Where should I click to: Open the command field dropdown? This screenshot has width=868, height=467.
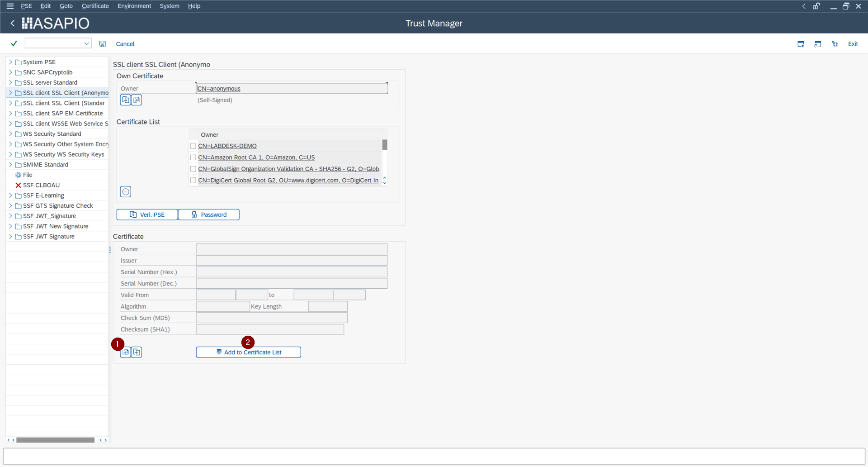point(86,43)
